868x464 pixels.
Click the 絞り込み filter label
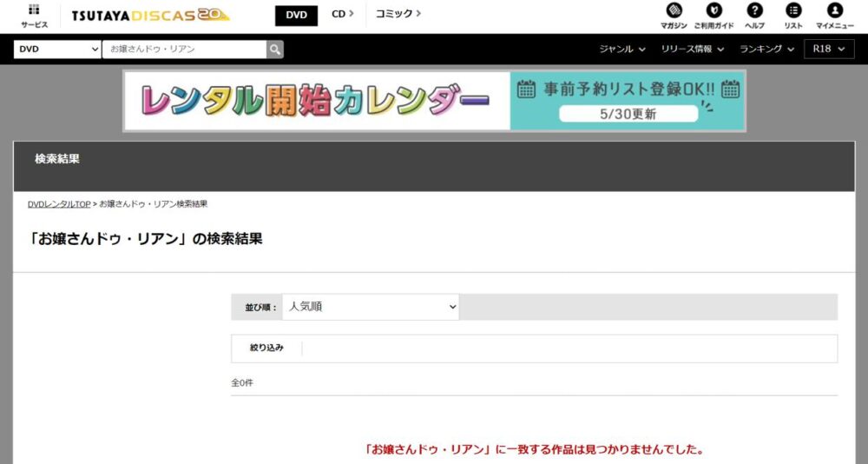(266, 348)
